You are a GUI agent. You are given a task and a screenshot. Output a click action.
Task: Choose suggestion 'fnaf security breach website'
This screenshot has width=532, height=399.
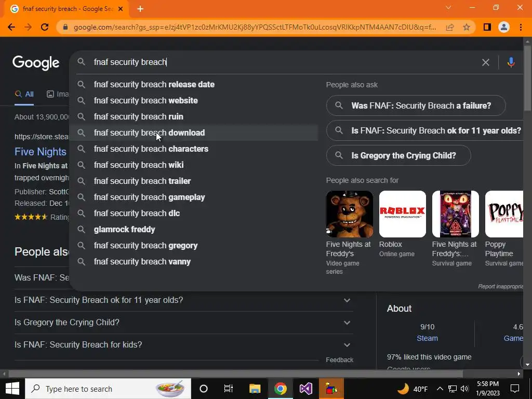[x=194, y=100]
